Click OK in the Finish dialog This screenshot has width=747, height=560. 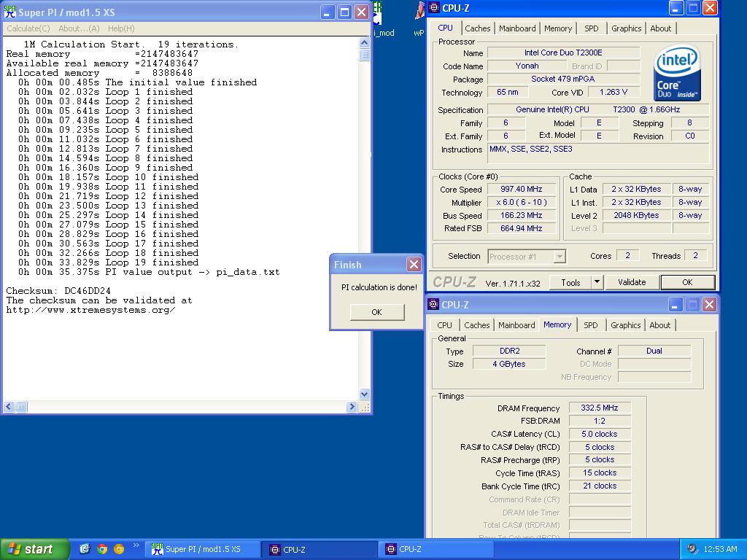pyautogui.click(x=377, y=312)
